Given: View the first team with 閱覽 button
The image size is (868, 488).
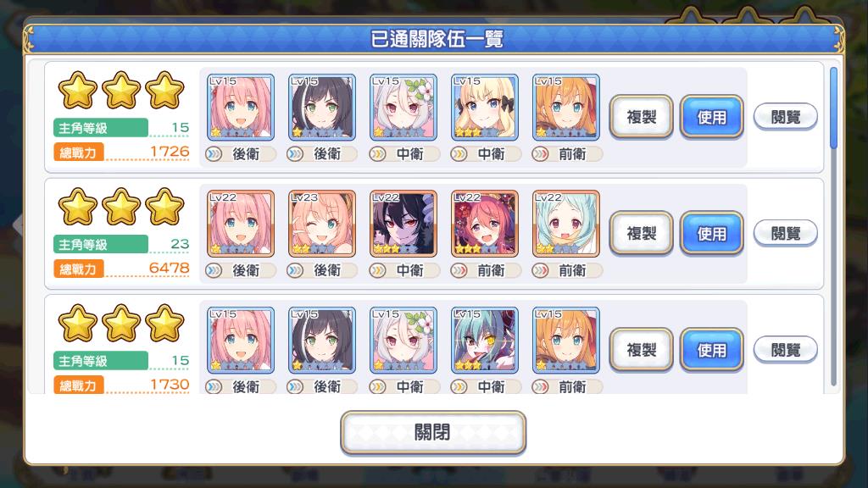Looking at the screenshot, I should (786, 117).
